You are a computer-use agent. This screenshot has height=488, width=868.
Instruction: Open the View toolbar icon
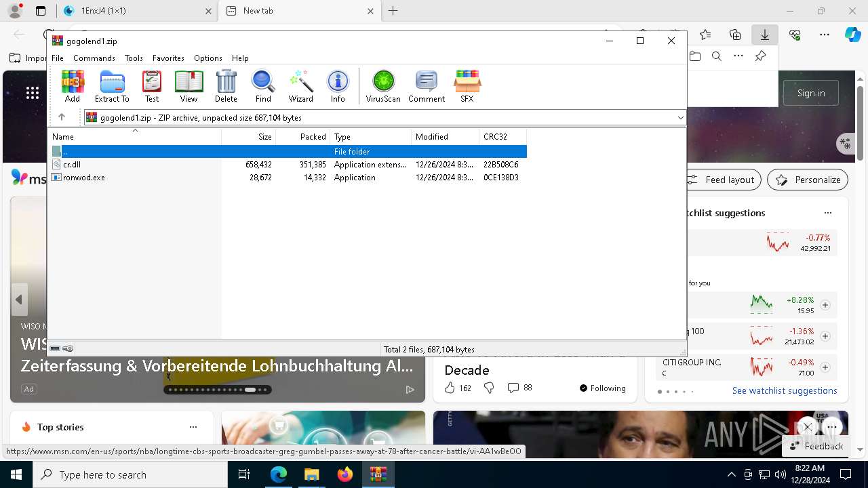pyautogui.click(x=189, y=86)
